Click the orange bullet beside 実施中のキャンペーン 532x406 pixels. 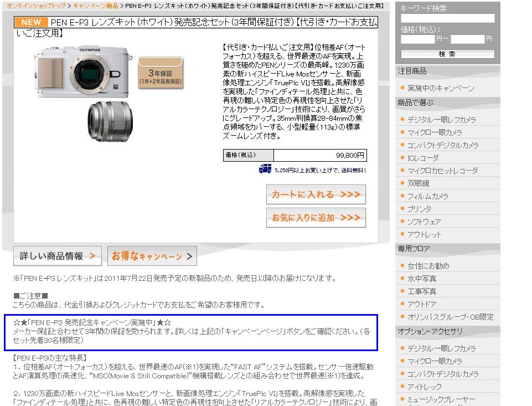[x=402, y=88]
